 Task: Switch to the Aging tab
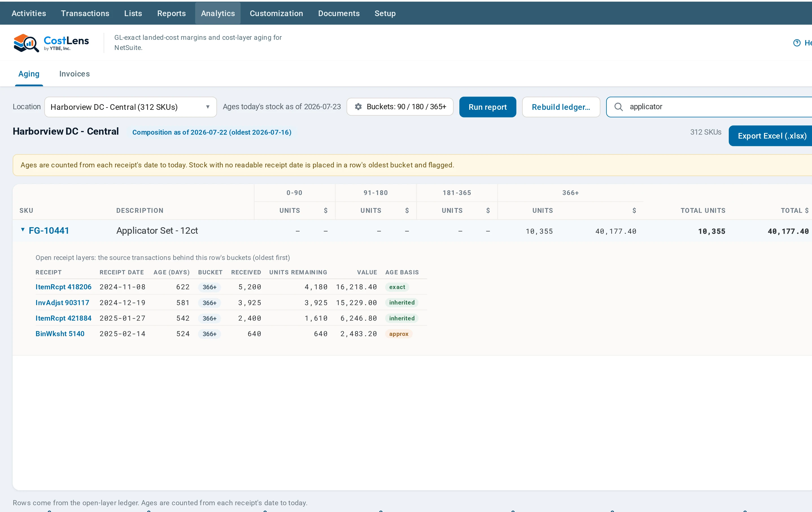[x=29, y=74]
